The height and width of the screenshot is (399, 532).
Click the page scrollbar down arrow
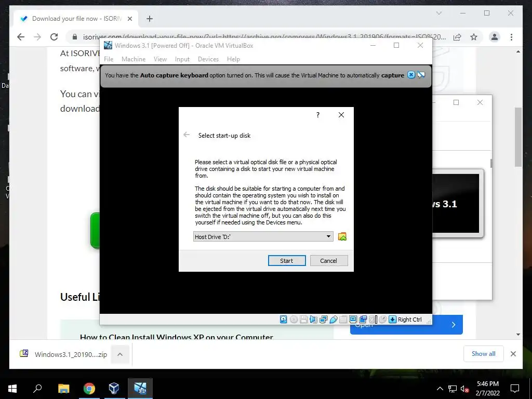518,335
